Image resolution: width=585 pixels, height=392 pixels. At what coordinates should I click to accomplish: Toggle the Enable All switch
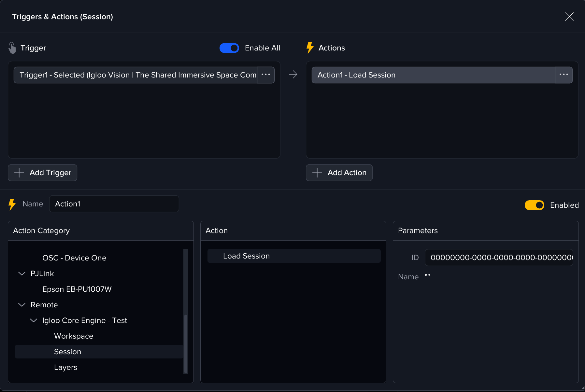point(229,48)
